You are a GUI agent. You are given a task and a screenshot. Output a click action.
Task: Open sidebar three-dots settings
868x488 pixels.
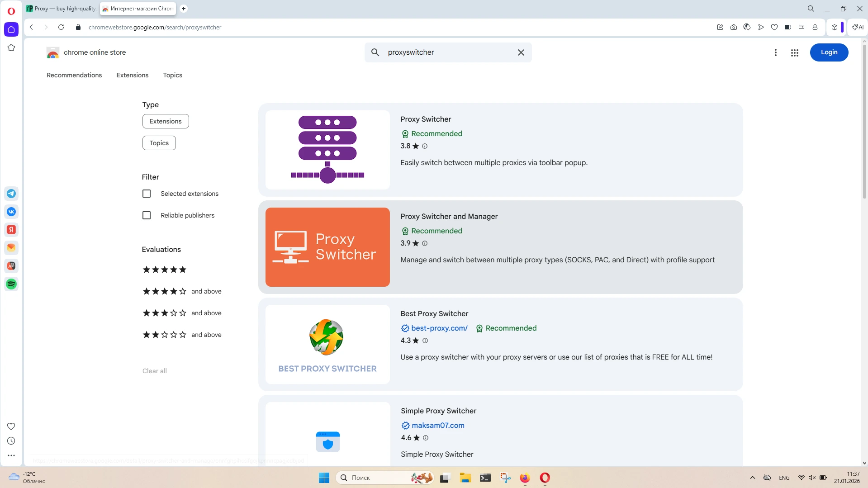coord(11,455)
